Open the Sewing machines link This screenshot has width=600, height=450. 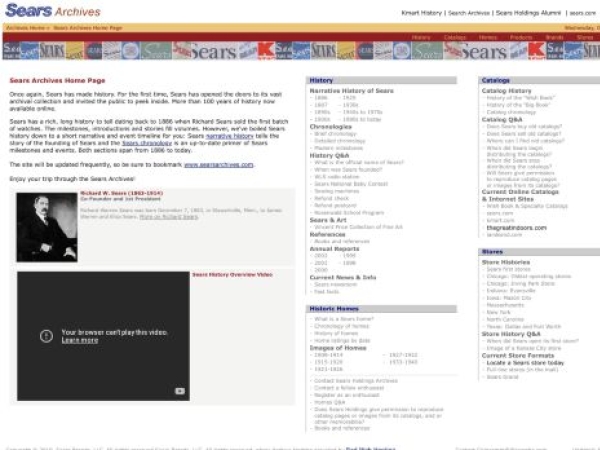(337, 191)
